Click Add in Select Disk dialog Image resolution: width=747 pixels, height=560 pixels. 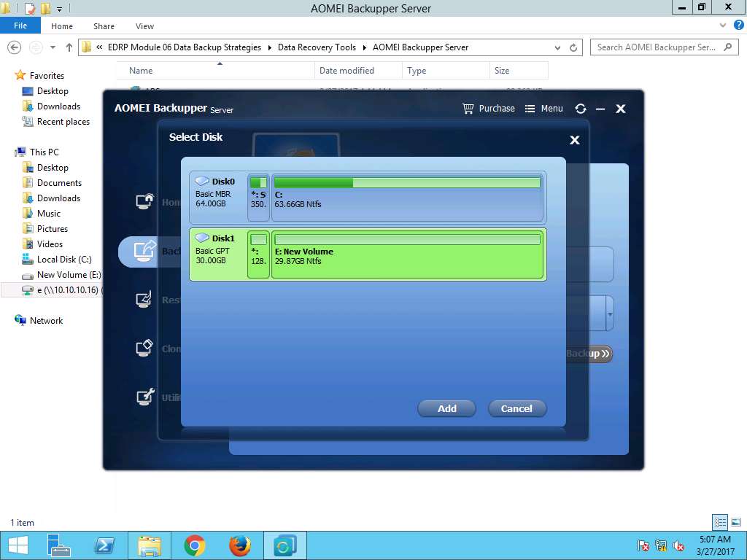446,408
